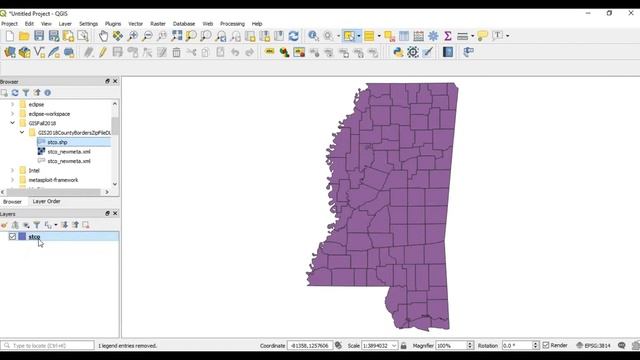Toggle the scale lock padlock icon
Screen dimensions: 640x360
click(404, 345)
